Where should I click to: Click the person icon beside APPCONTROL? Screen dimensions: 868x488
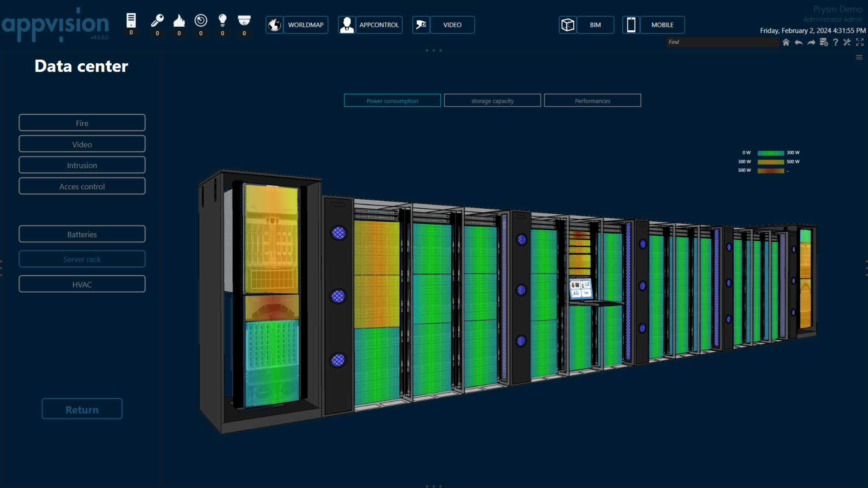[347, 25]
